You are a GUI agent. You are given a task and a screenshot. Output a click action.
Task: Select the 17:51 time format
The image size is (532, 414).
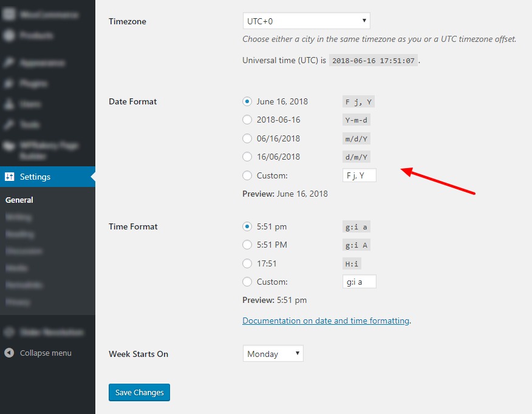point(247,263)
